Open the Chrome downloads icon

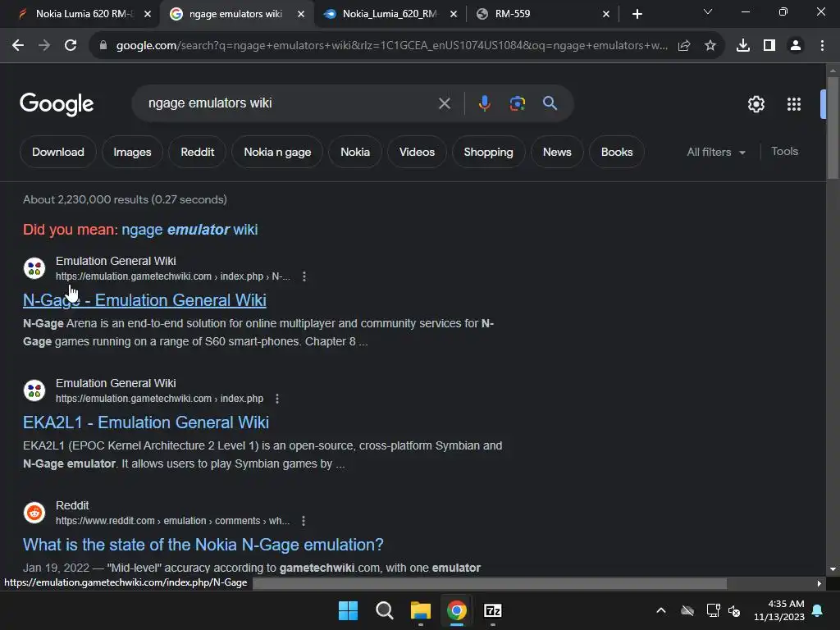tap(743, 46)
